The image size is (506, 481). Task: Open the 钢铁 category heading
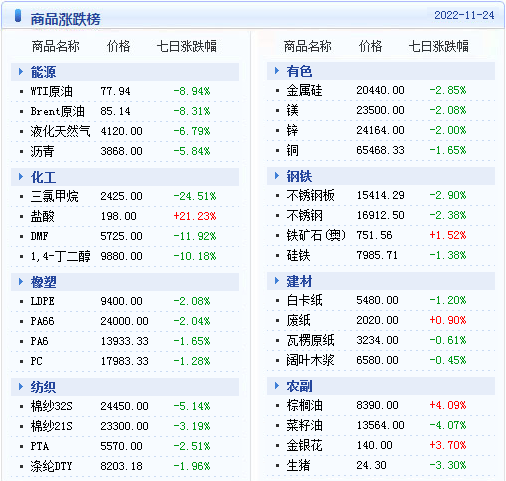[299, 176]
